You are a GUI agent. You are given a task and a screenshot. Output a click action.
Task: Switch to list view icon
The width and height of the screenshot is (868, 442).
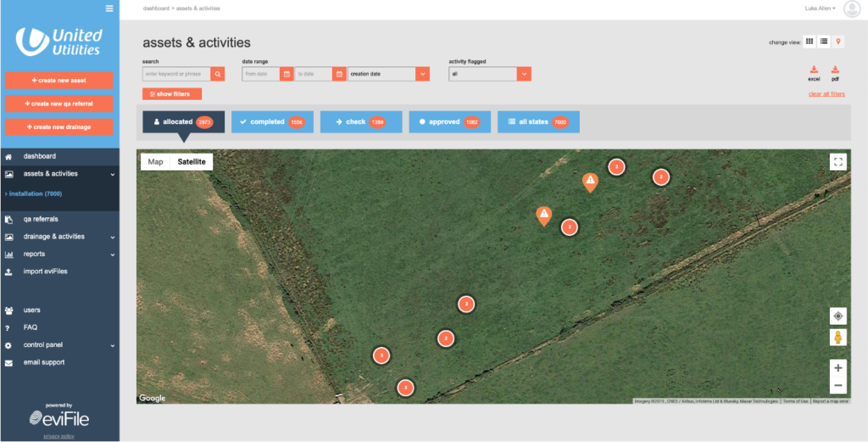point(824,42)
